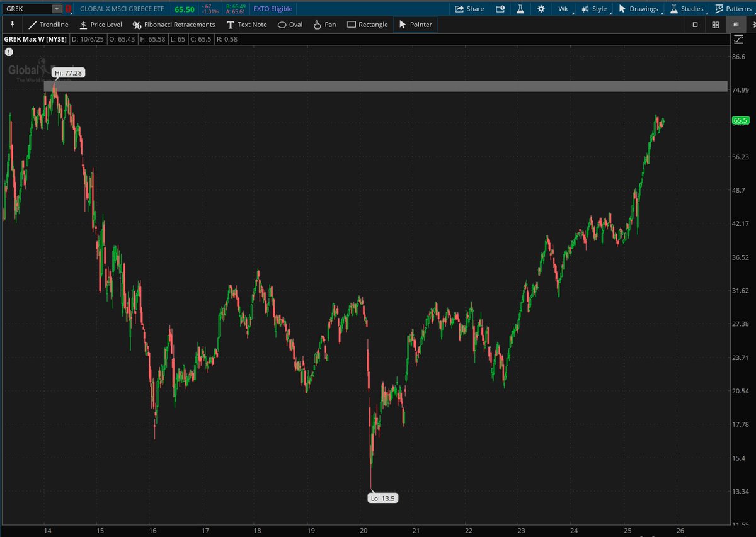The width and height of the screenshot is (756, 537).
Task: Switch to grid chart layout icon
Action: tap(716, 25)
